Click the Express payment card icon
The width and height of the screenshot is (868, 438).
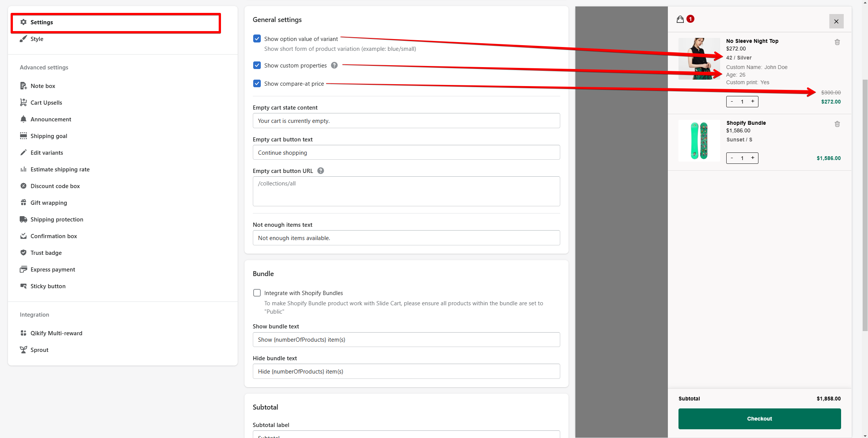coord(24,269)
